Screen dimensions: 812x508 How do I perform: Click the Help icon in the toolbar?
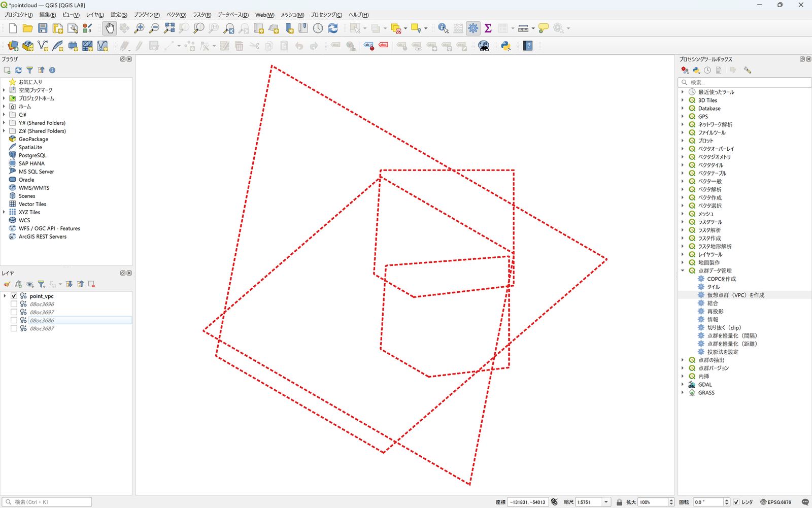pyautogui.click(x=528, y=46)
